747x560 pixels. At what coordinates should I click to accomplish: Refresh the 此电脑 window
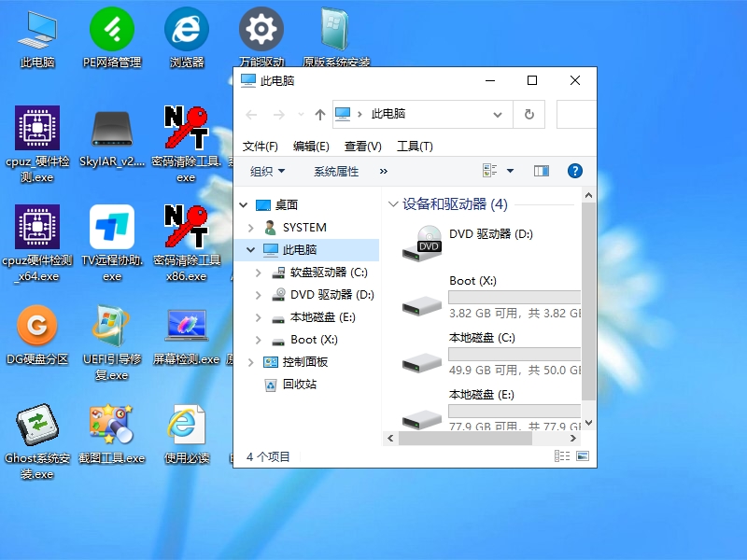(x=529, y=114)
